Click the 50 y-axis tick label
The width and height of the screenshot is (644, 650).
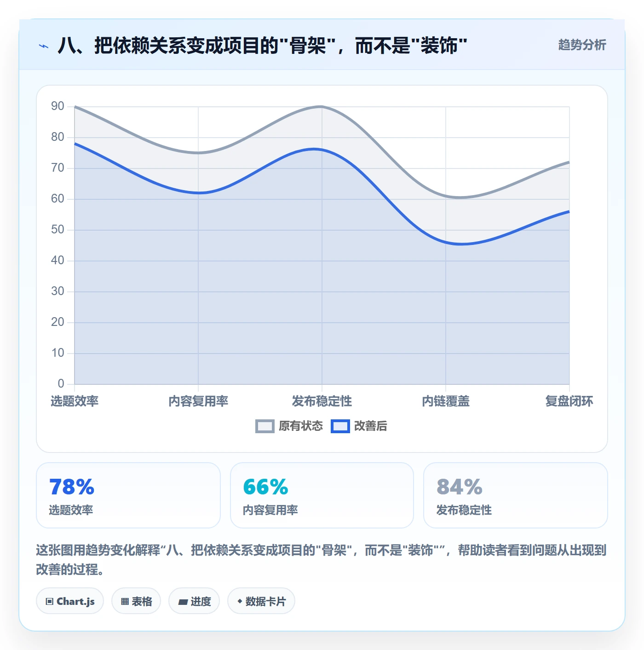pos(57,230)
